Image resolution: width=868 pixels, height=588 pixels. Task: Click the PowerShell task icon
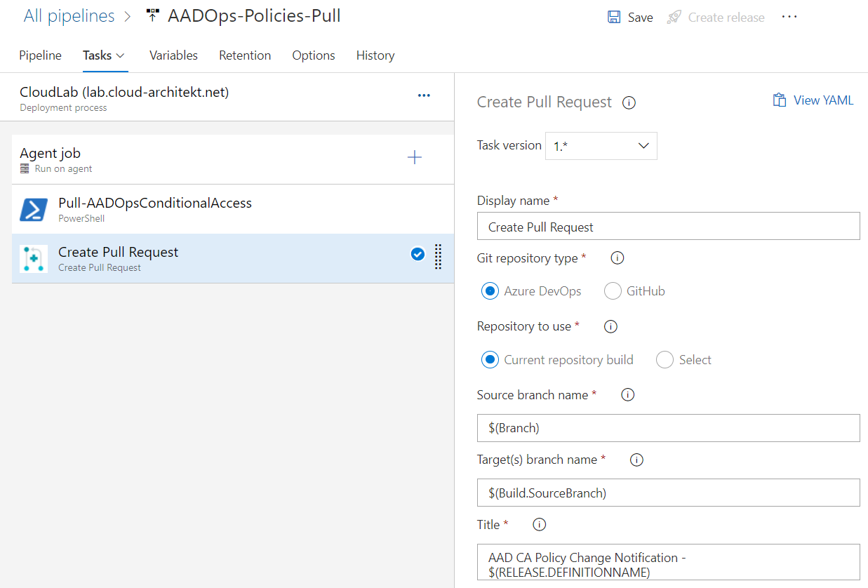(34, 209)
